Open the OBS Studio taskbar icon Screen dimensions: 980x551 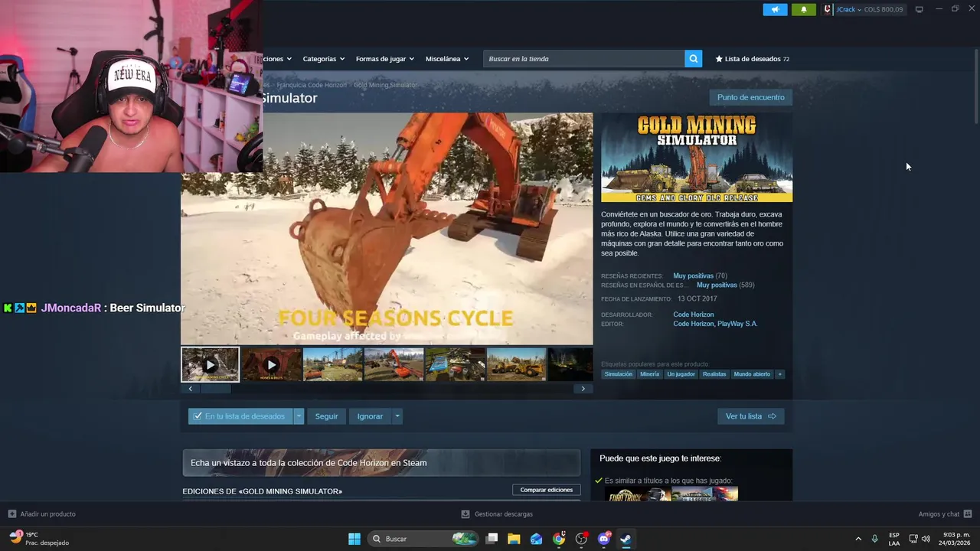tap(581, 539)
